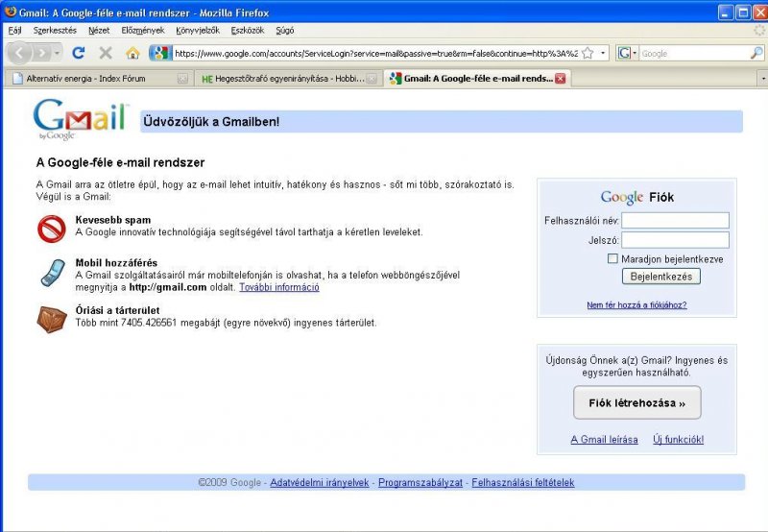Screen dimensions: 768x532
Task: Open the Előzmények menu
Action: [143, 31]
